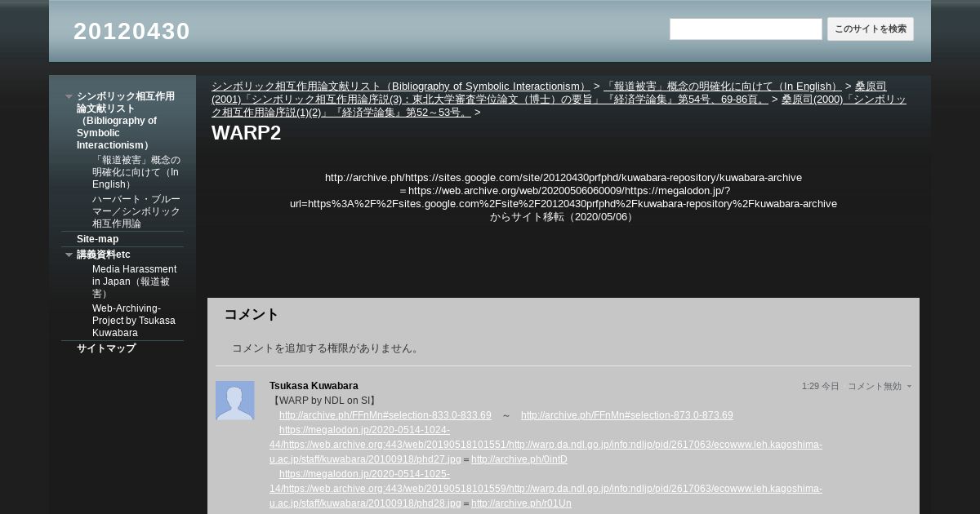Viewport: 980px width, 514px height.
Task: Open the Site-map sidebar item
Action: tap(97, 239)
